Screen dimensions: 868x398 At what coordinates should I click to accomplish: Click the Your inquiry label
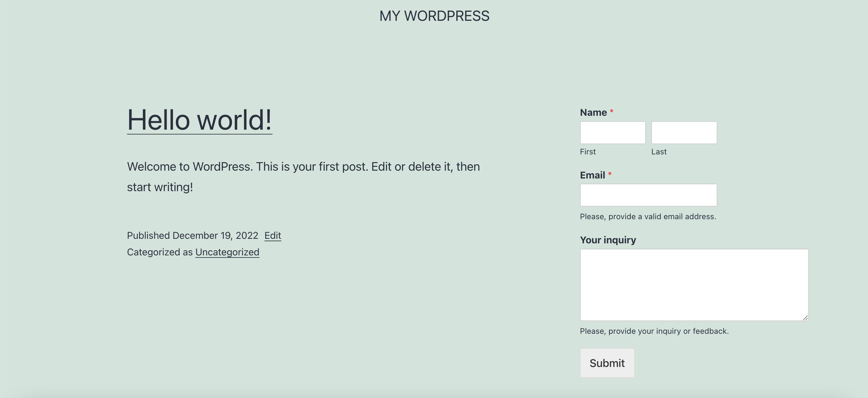tap(608, 240)
